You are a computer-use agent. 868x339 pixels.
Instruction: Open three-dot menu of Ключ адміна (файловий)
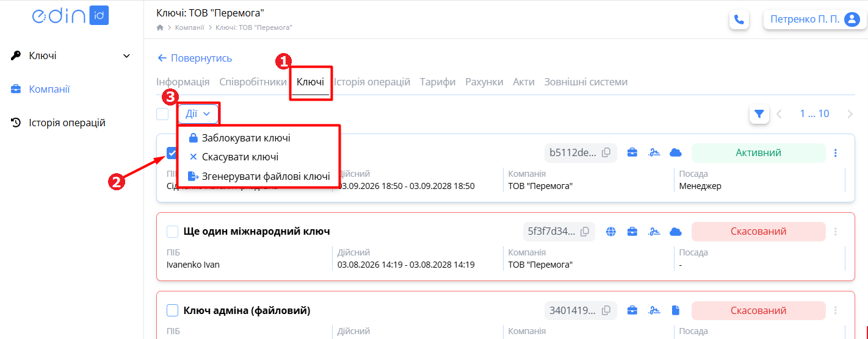[836, 310]
